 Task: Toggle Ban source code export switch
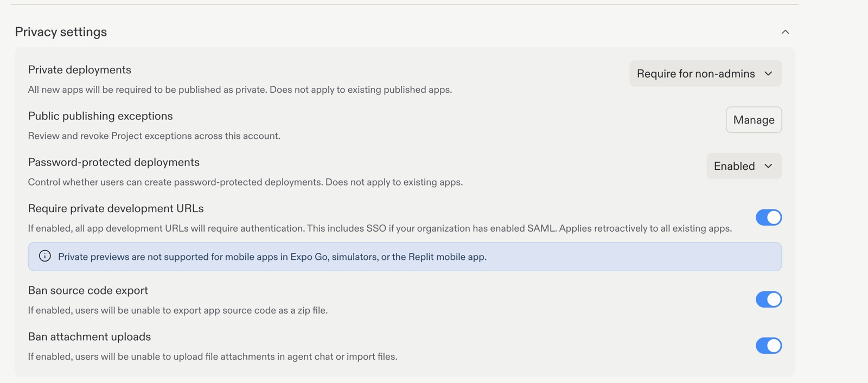point(769,299)
